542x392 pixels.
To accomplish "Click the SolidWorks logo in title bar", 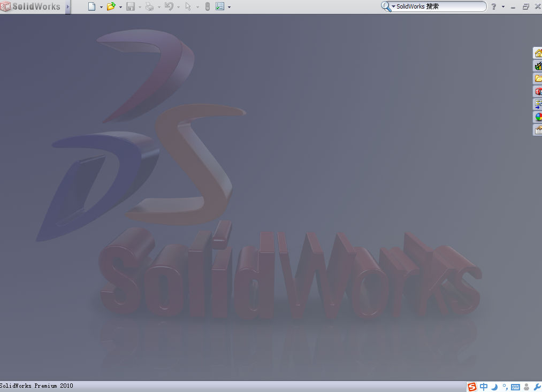I will click(30, 6).
